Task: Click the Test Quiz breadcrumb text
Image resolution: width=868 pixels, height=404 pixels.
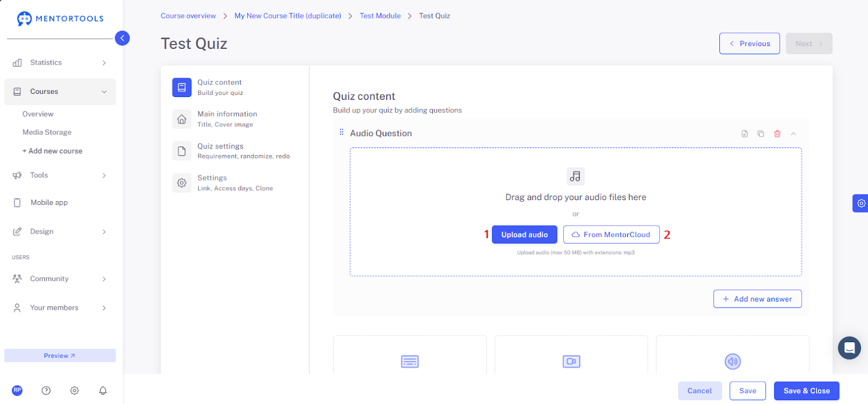Action: [x=435, y=16]
